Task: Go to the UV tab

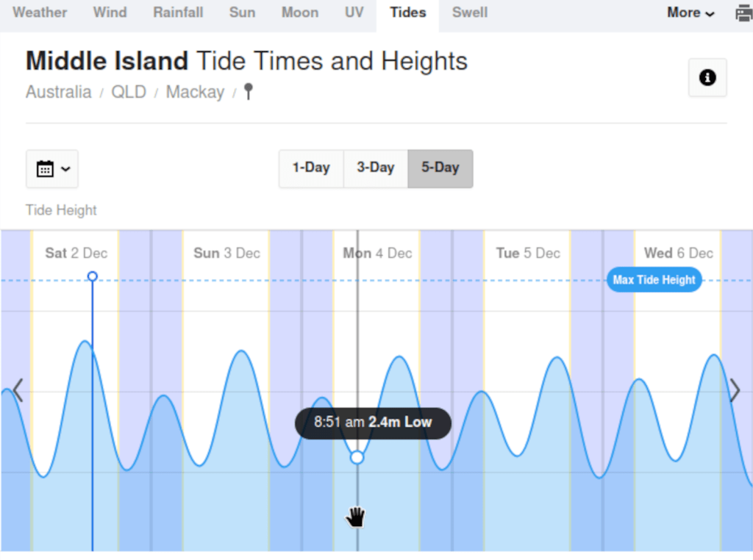Action: click(354, 12)
